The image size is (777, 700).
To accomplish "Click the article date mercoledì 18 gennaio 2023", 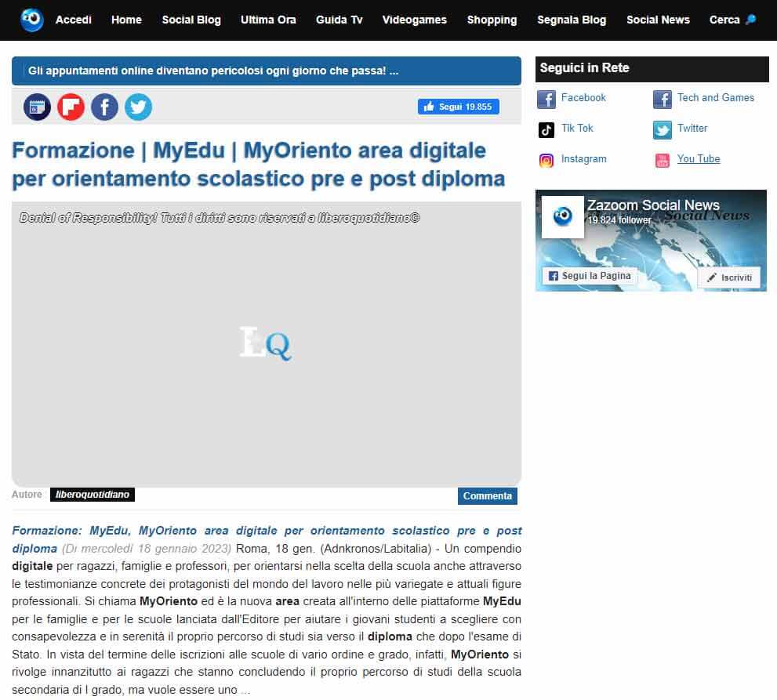I will [147, 549].
